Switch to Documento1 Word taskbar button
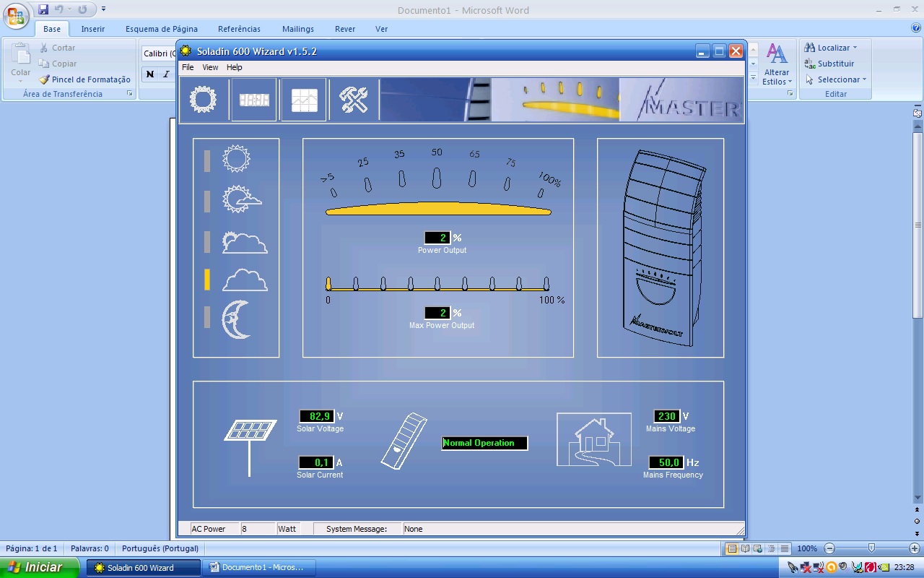Screen dimensions: 924x578 [x=261, y=567]
